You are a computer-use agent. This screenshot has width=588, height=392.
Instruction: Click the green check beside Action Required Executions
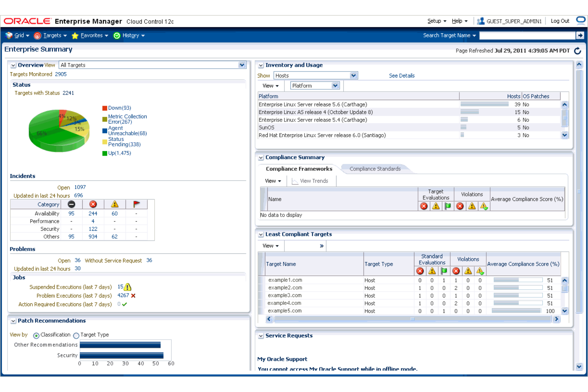(124, 304)
